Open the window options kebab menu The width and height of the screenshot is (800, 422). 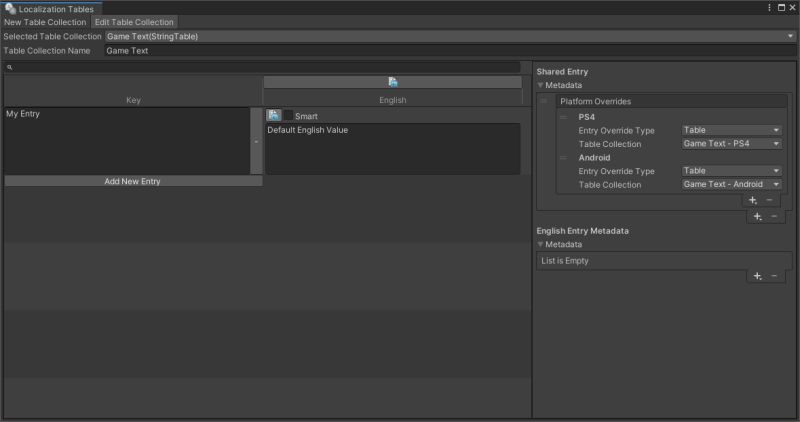[x=769, y=8]
